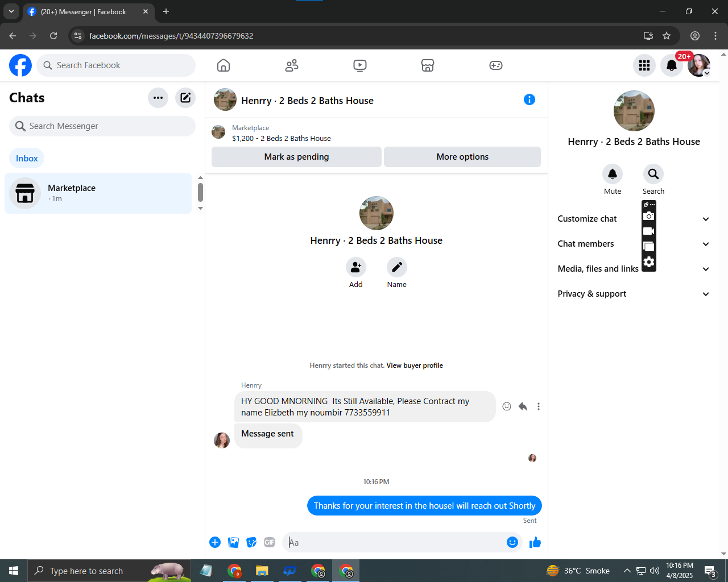React to Henrry's message with emoji icon
Viewport: 728px width, 582px height.
(x=507, y=406)
